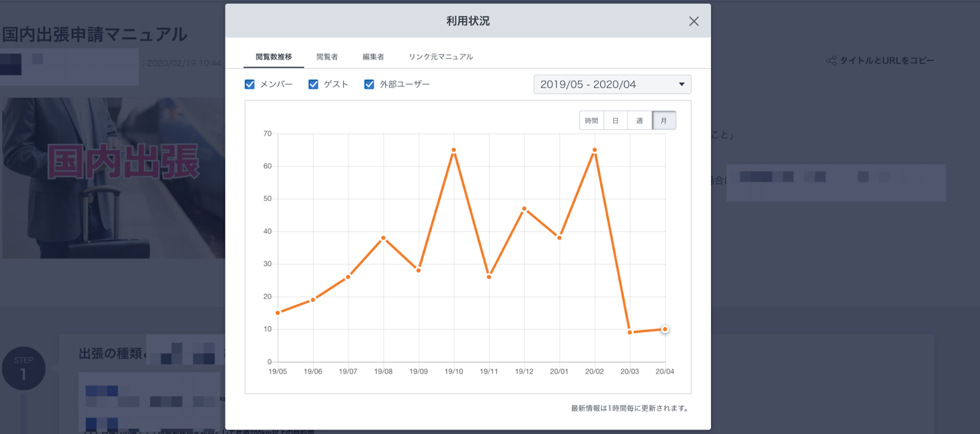Select the highlighted 20/04 data point
Image resolution: width=980 pixels, height=434 pixels.
point(665,329)
